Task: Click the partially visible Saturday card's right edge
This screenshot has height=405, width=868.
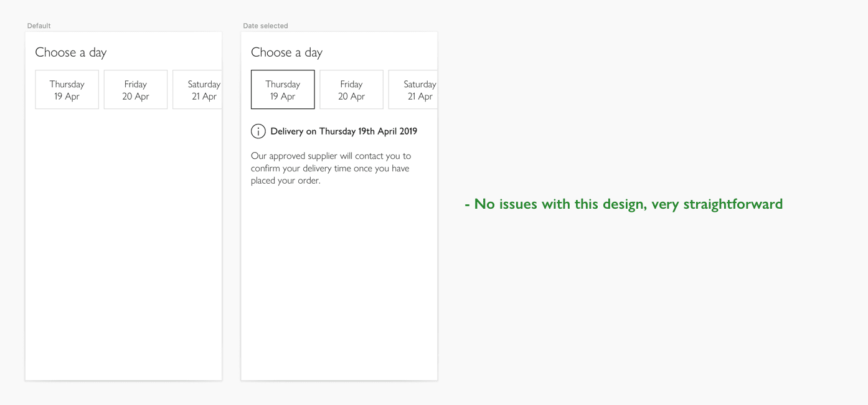Action: [220, 89]
